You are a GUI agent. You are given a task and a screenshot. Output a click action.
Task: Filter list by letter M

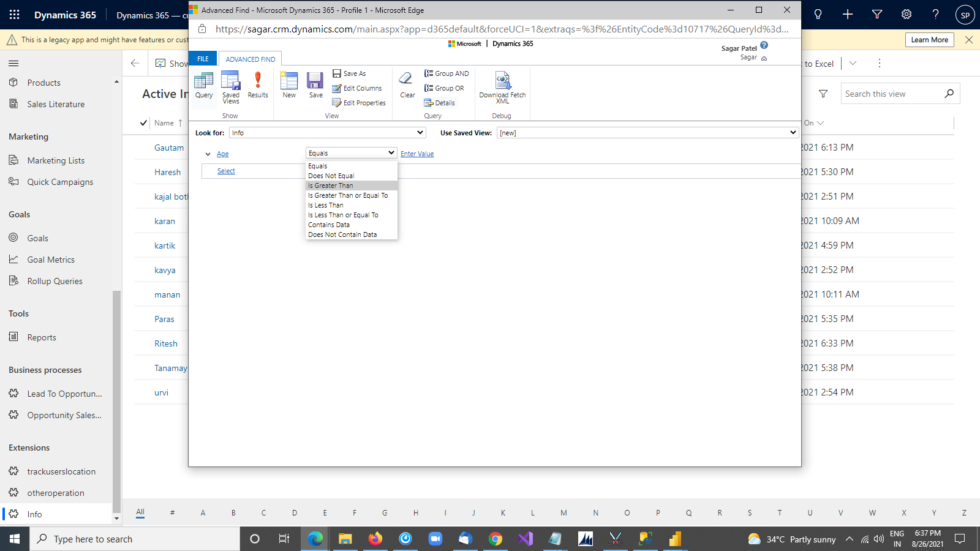pos(563,512)
